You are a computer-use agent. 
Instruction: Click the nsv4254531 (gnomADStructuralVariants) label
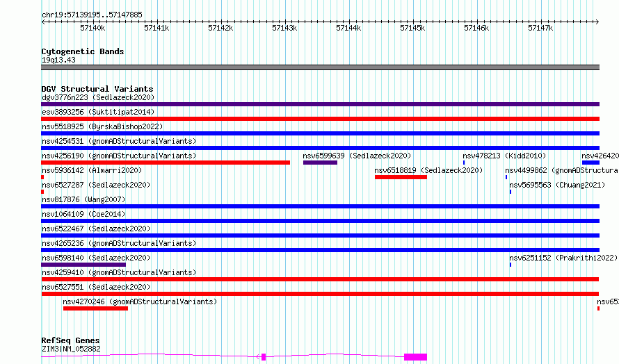119,141
